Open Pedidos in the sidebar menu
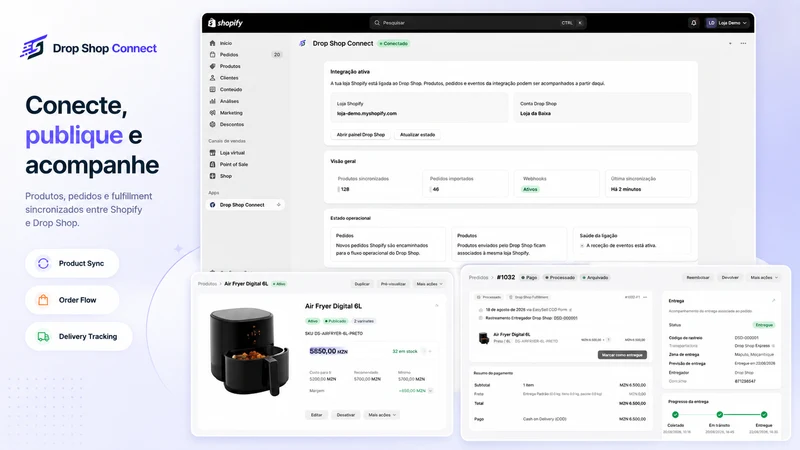This screenshot has height=450, width=800. pos(229,55)
